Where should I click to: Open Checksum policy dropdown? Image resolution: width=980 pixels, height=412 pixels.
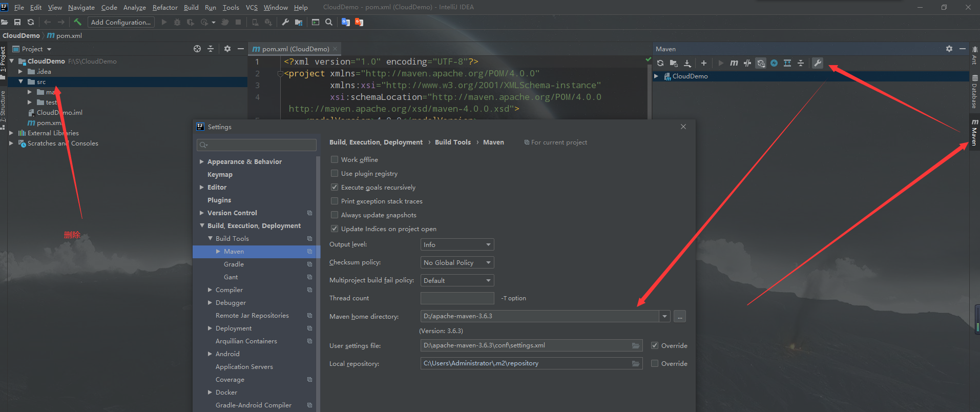pos(457,262)
